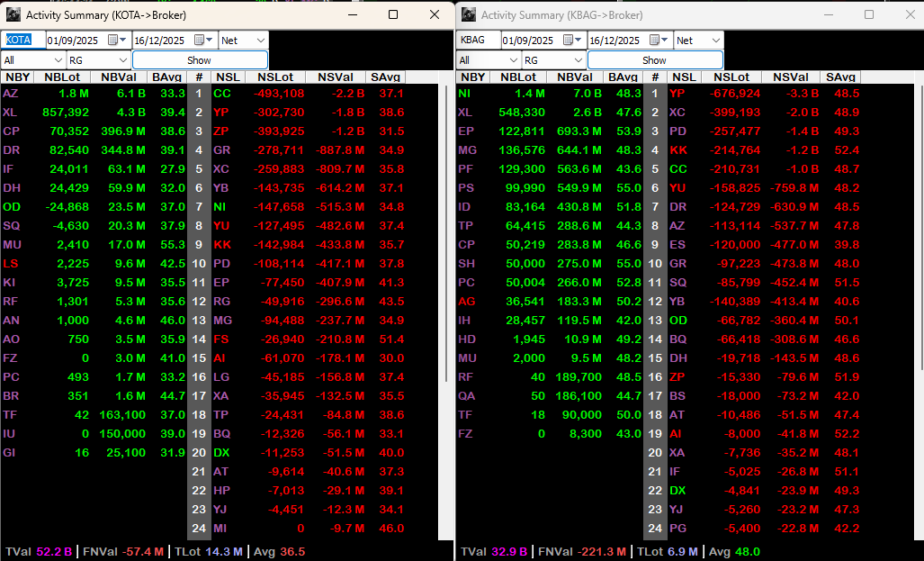
Task: Click FNVal -57.4 M in KOTA status bar
Action: click(123, 552)
